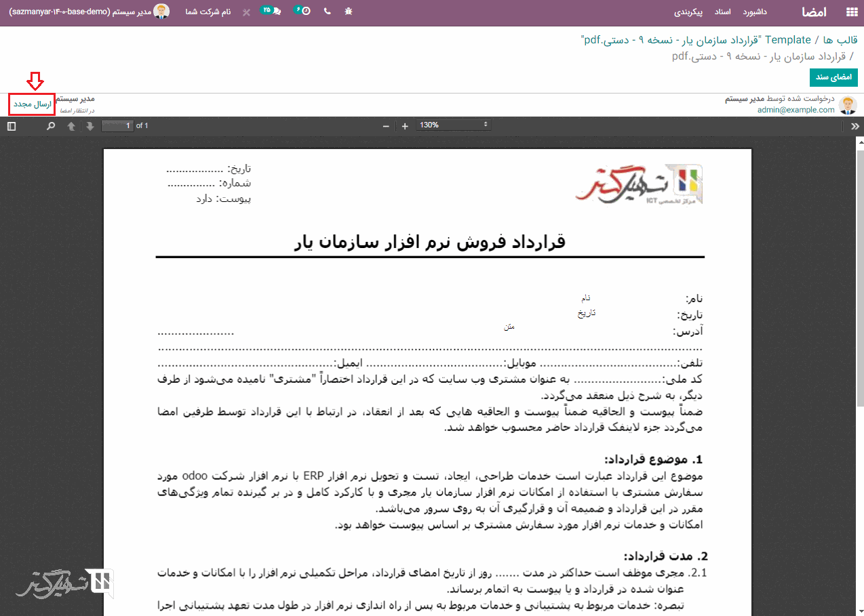
Task: Click the heading 1. موضوع قرارداد
Action: 655,460
